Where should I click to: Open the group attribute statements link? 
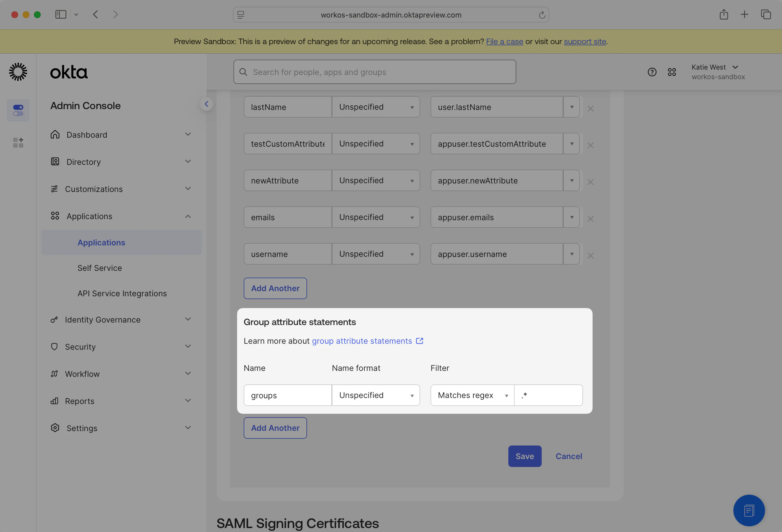click(362, 341)
